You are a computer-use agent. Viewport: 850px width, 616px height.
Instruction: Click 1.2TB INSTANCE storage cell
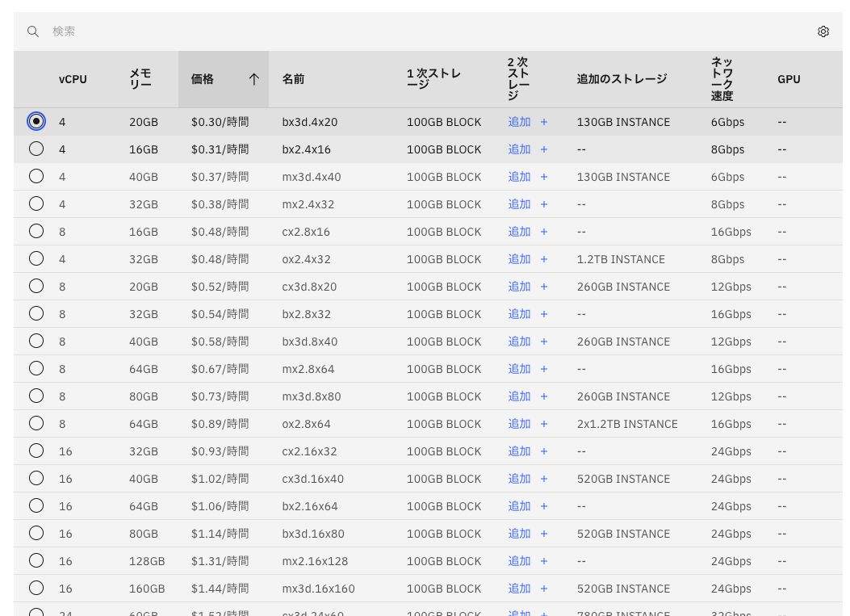(621, 259)
